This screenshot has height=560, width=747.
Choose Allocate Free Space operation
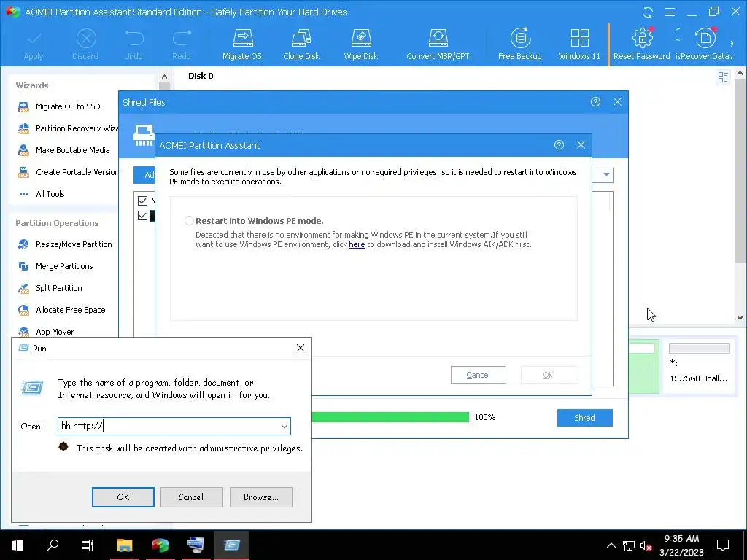pyautogui.click(x=61, y=310)
